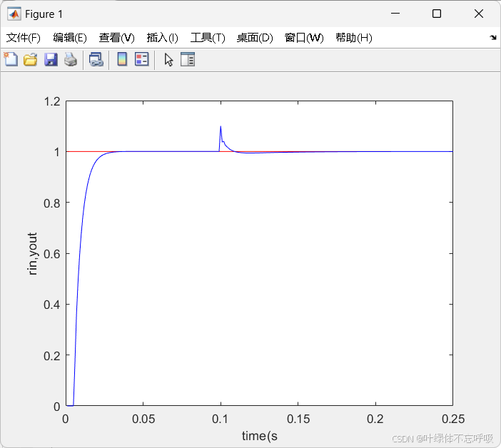
Task: Close the Figure 1 window
Action: [479, 14]
